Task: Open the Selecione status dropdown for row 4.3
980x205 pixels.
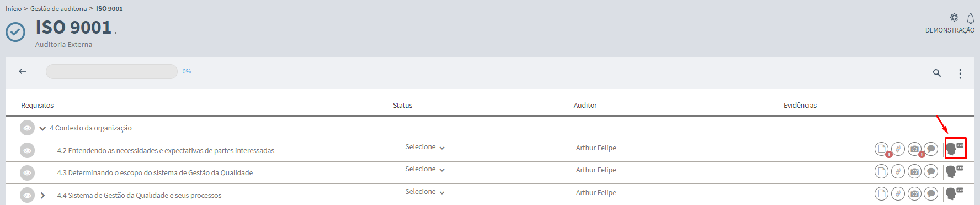Action: coord(425,169)
